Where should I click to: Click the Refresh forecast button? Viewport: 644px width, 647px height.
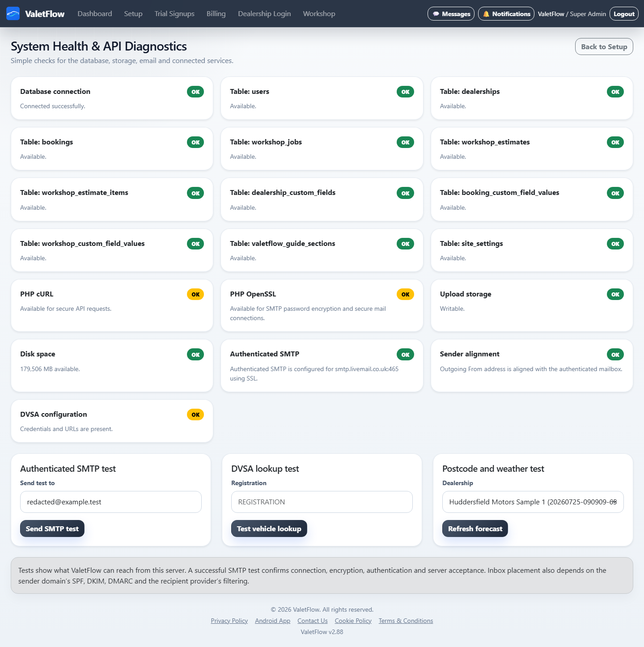(x=475, y=529)
